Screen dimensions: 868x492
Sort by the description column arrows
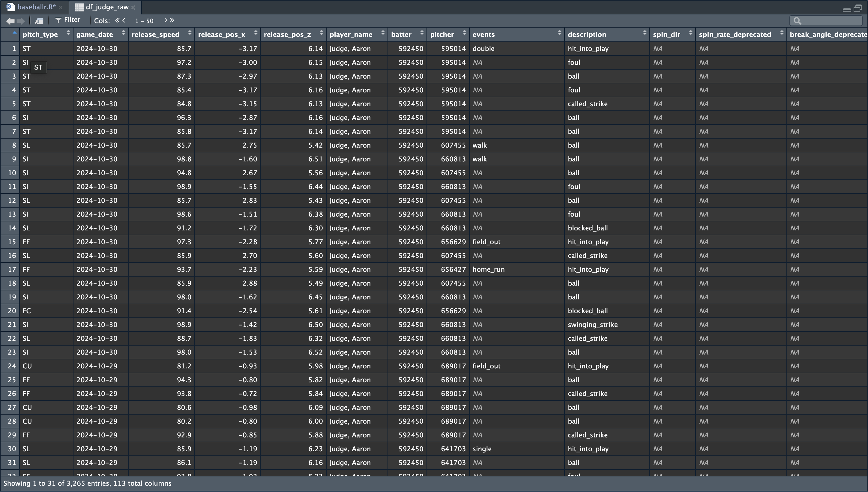(645, 33)
